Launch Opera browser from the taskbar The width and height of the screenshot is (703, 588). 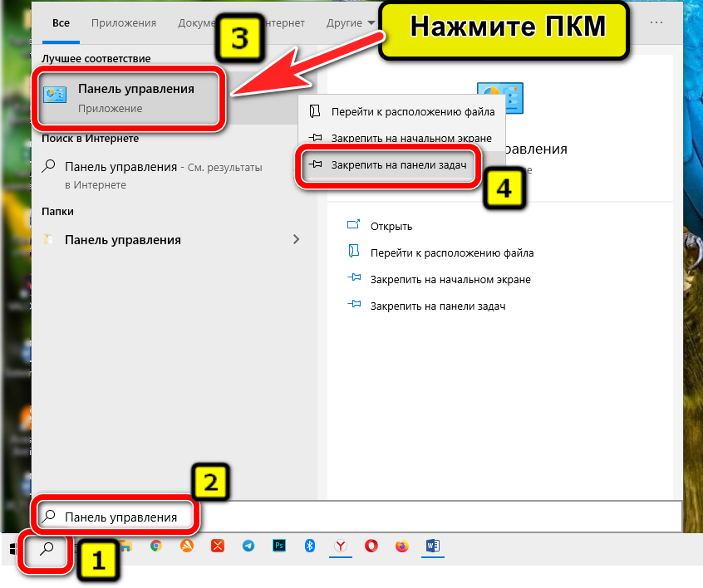pos(371,546)
